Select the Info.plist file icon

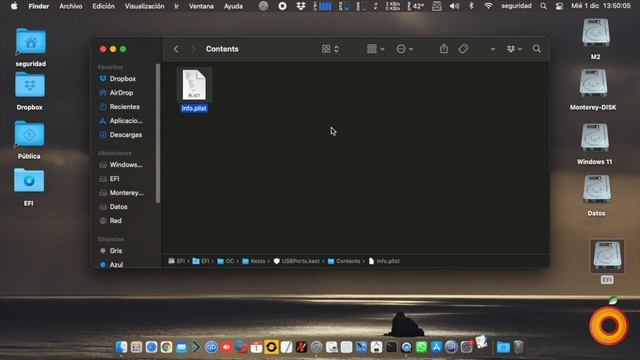pyautogui.click(x=194, y=84)
